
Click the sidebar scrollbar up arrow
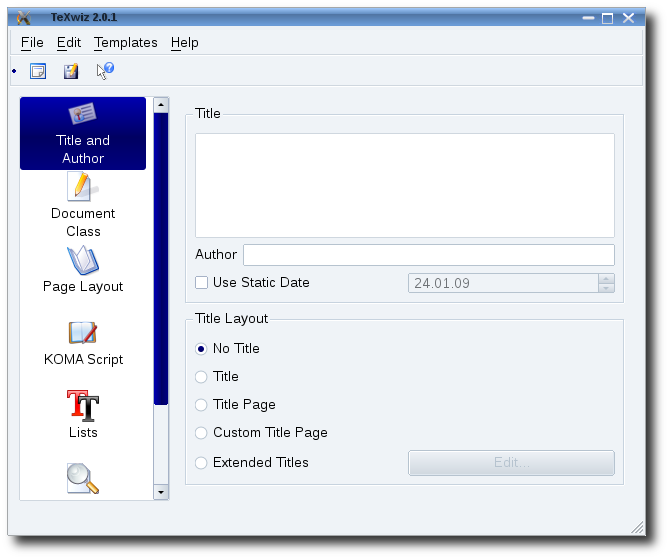161,105
